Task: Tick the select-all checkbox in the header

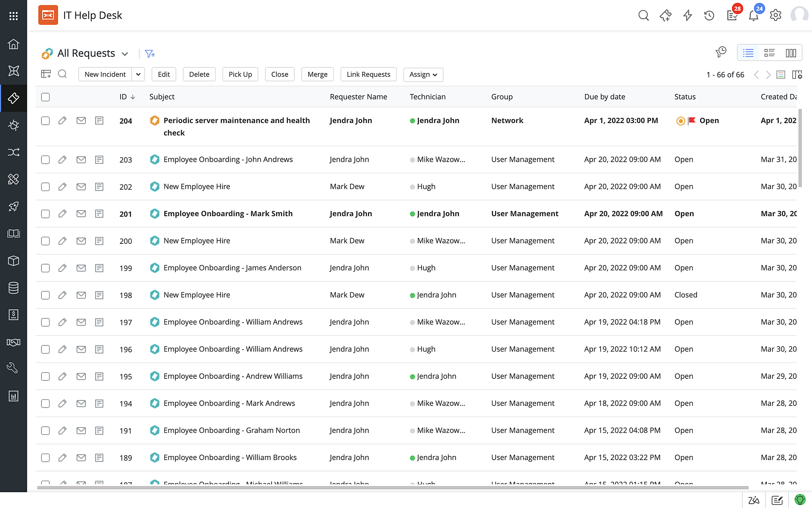Action: tap(45, 97)
